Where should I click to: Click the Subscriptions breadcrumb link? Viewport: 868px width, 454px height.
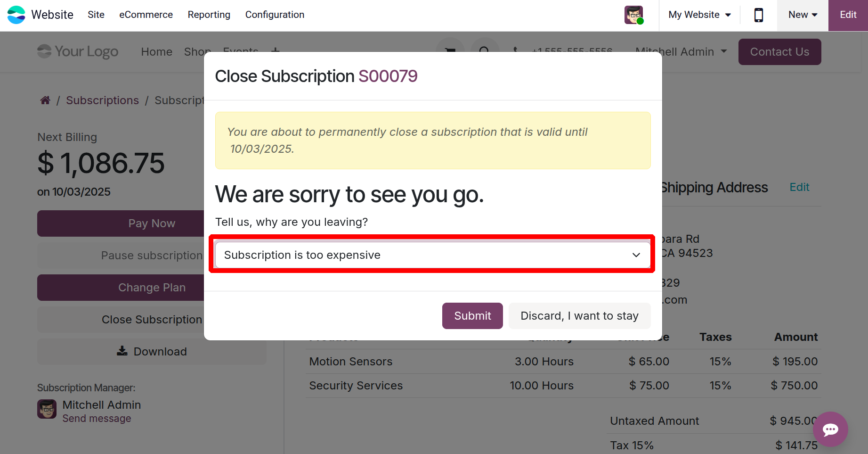point(103,100)
